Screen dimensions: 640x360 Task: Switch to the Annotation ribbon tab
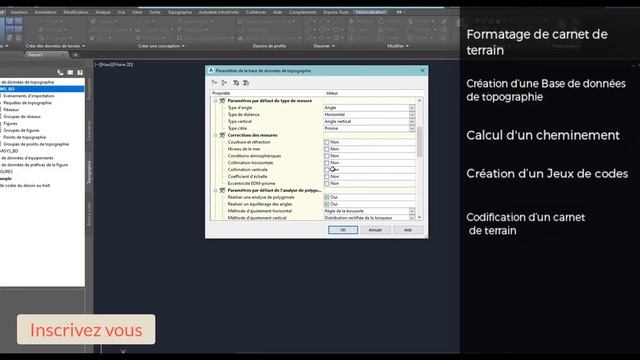tap(46, 12)
